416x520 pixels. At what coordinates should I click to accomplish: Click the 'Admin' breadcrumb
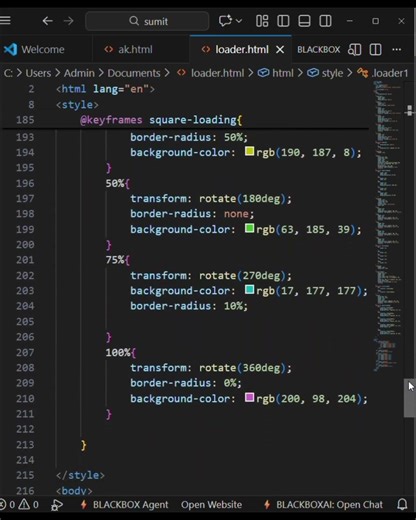(x=79, y=73)
